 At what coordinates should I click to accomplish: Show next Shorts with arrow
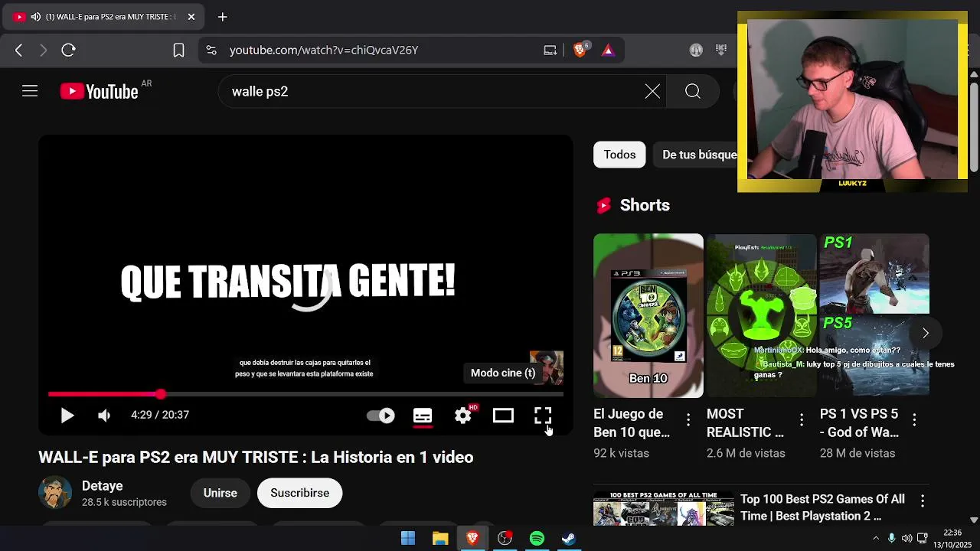[925, 333]
